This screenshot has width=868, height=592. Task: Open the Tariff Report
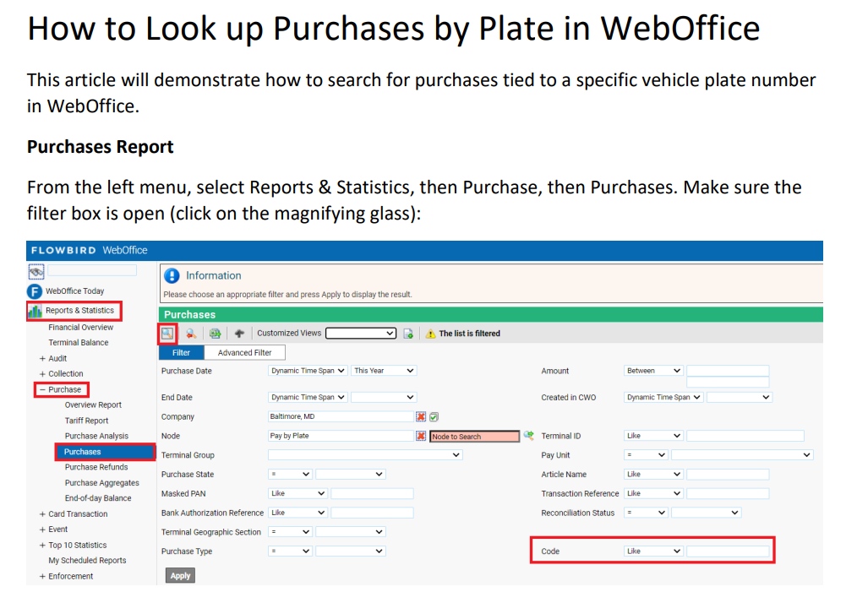[x=86, y=421]
